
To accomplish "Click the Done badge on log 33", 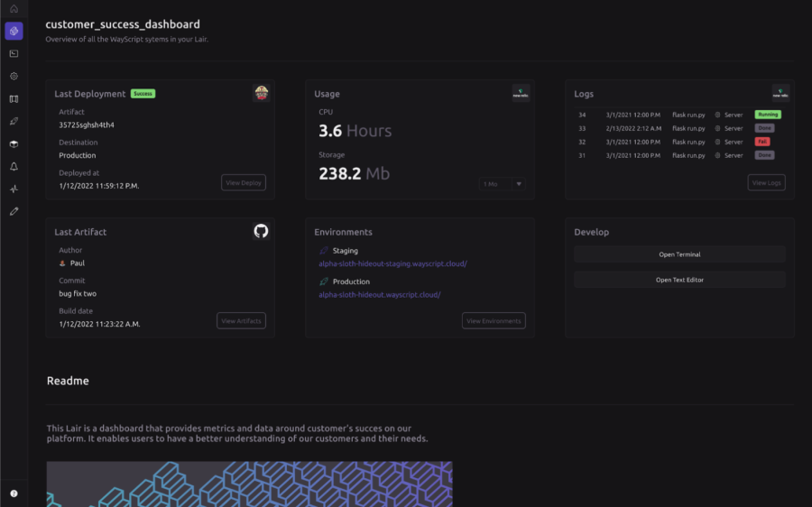I will pyautogui.click(x=764, y=128).
